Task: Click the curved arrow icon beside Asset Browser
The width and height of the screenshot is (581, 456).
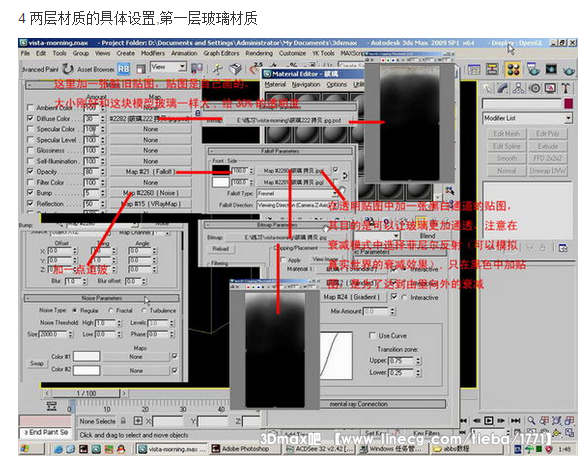Action: point(68,69)
